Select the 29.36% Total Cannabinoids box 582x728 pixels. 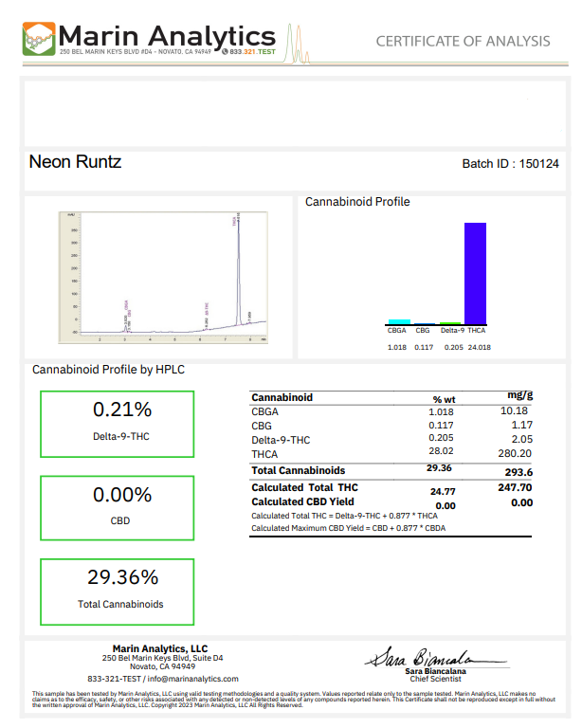click(117, 591)
